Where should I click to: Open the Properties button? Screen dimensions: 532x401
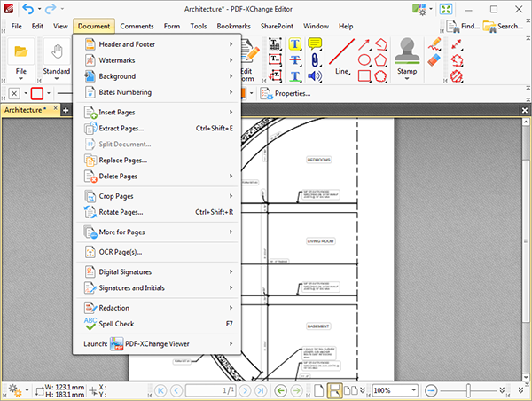point(285,93)
